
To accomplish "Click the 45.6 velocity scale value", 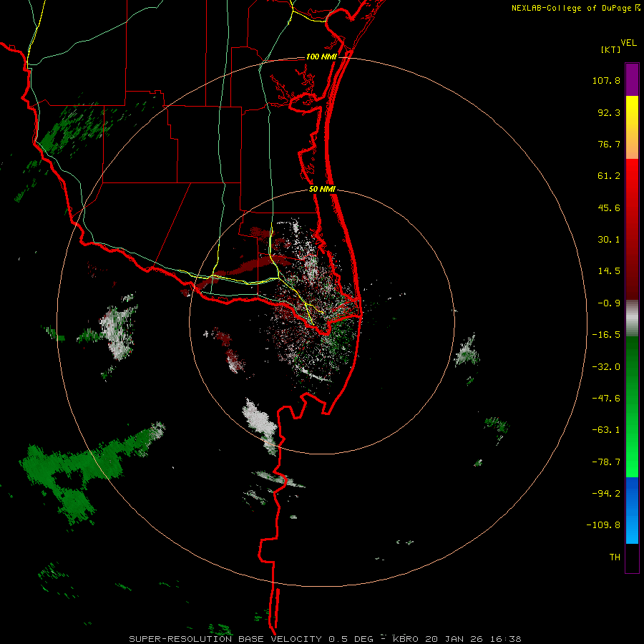I will tap(609, 208).
